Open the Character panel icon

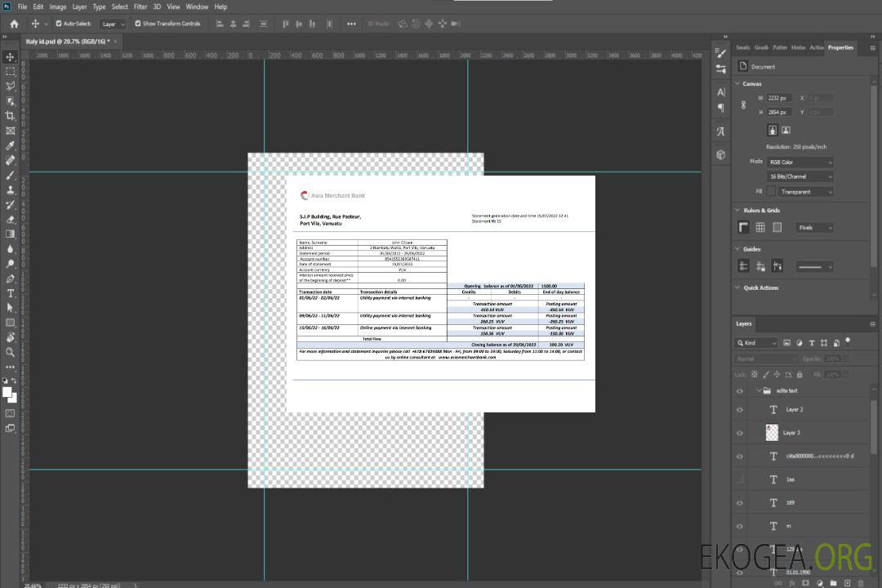[x=720, y=92]
